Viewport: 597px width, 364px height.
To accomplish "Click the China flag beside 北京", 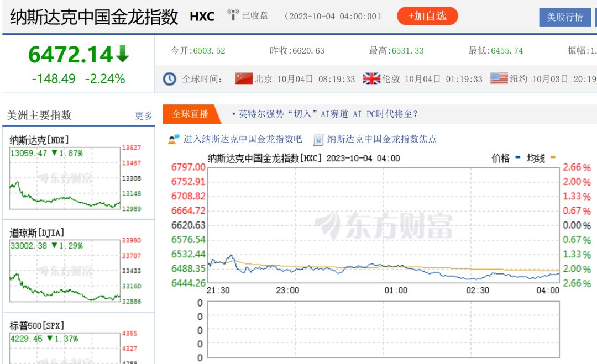I will [x=244, y=78].
